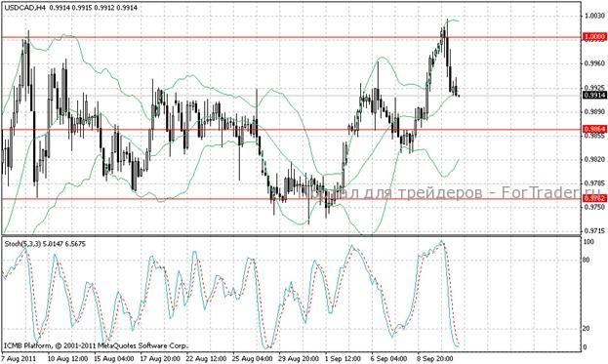This screenshot has height=364, width=608.
Task: Click the 10 Aug 12:00 time label
Action: [67, 358]
